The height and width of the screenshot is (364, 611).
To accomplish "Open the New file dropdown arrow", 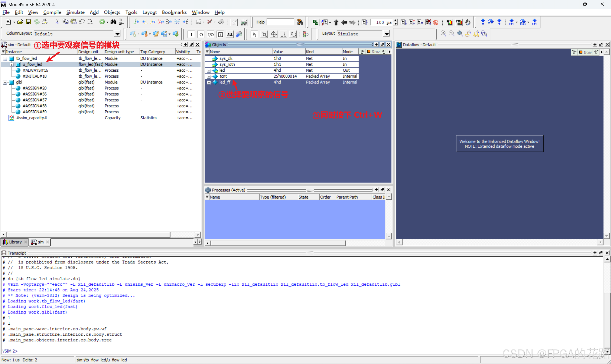I will [x=14, y=22].
